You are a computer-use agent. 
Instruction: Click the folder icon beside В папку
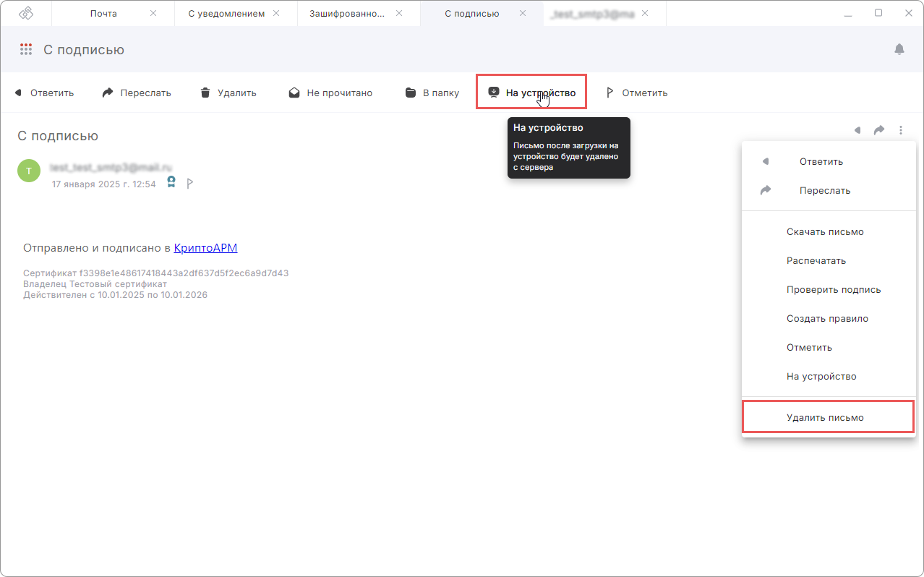tap(411, 93)
